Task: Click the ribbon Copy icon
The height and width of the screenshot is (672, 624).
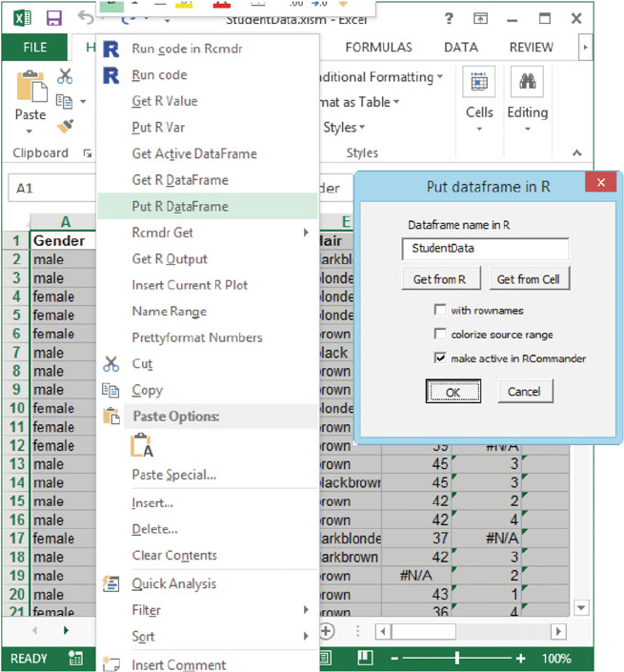Action: (x=64, y=102)
